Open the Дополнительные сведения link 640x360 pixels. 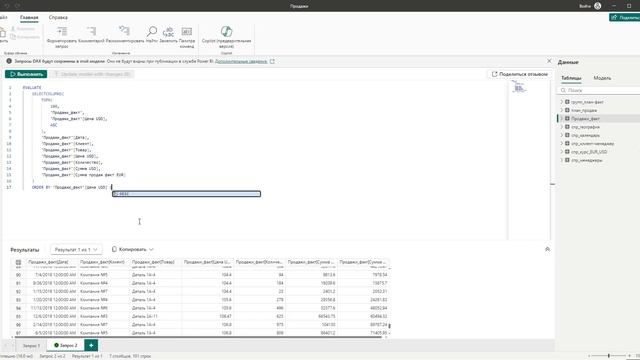241,61
